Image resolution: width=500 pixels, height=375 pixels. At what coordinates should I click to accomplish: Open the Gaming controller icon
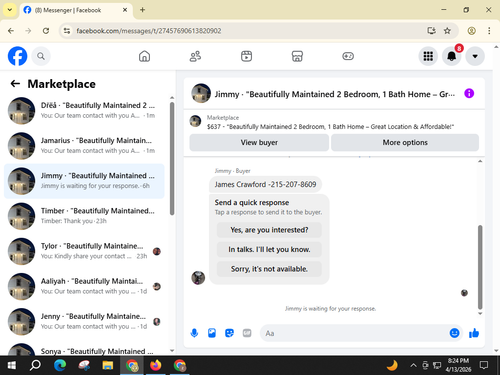coord(348,56)
